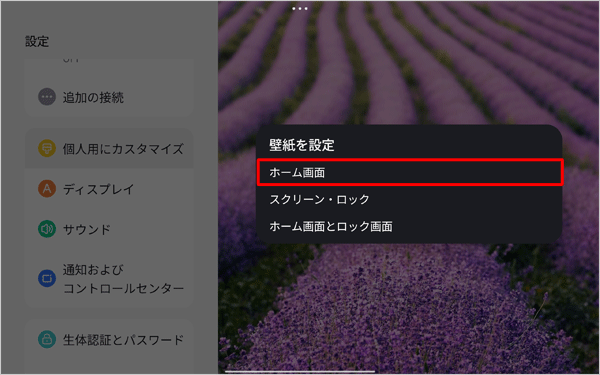The height and width of the screenshot is (375, 600).
Task: Click the orange ディスプレイ icon
Action: pos(47,189)
